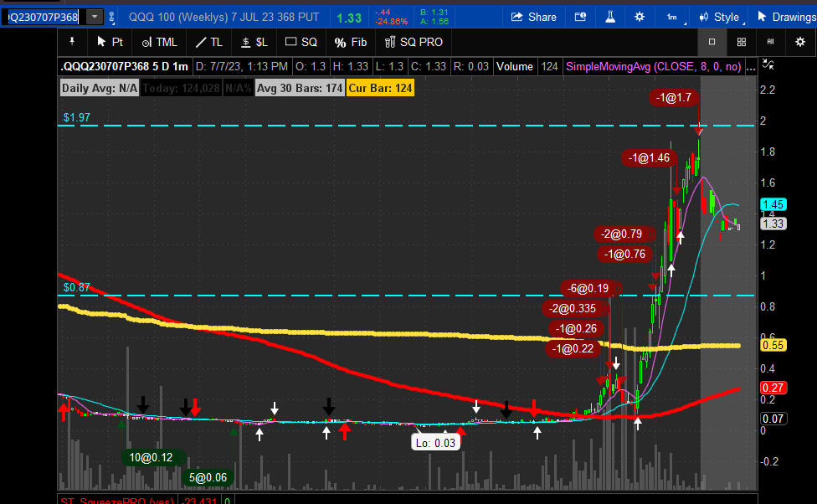The image size is (817, 504).
Task: Click the red 0.27 price axis tag
Action: click(773, 388)
